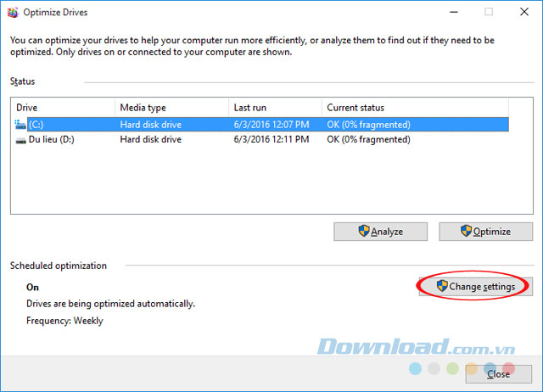Click the Frequency: Weekly text
Image resolution: width=543 pixels, height=392 pixels.
[64, 321]
